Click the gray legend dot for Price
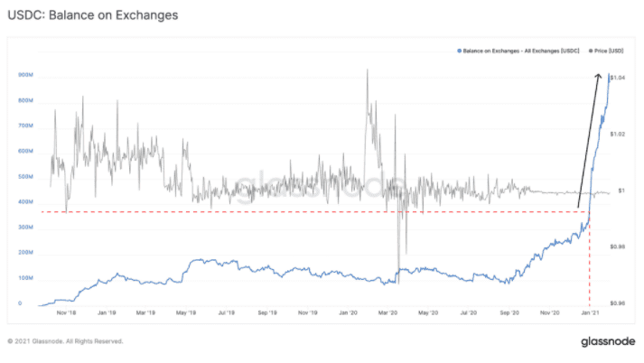The image size is (644, 363). tap(591, 51)
